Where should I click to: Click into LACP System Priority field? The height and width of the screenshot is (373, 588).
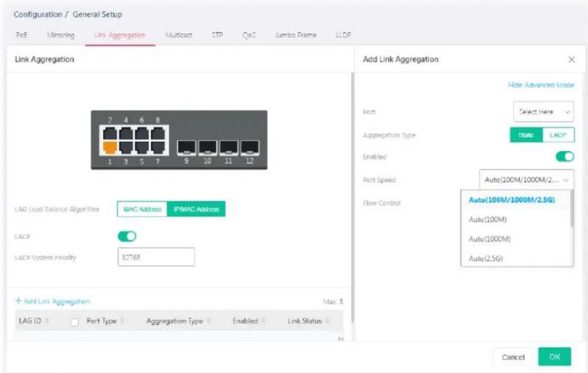[156, 257]
